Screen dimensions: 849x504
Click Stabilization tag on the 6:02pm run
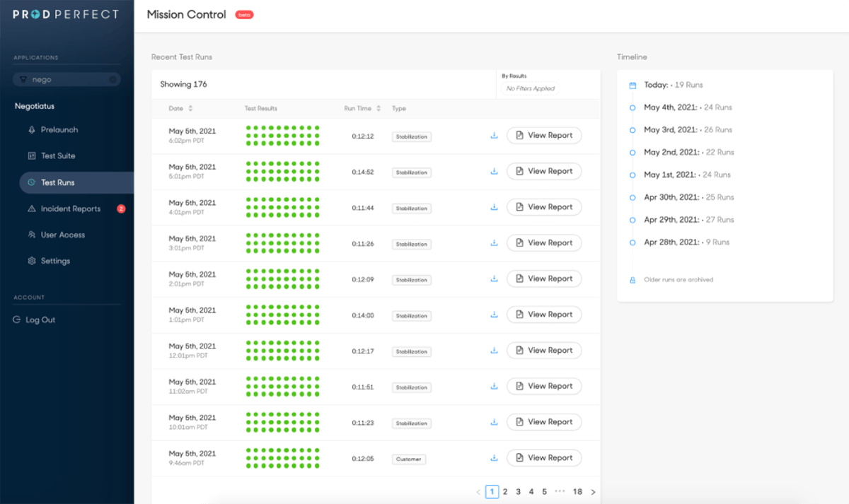(x=412, y=136)
